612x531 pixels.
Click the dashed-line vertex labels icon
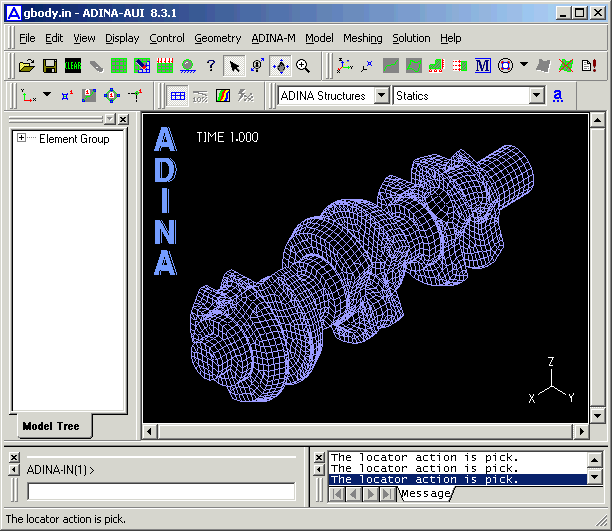point(135,96)
